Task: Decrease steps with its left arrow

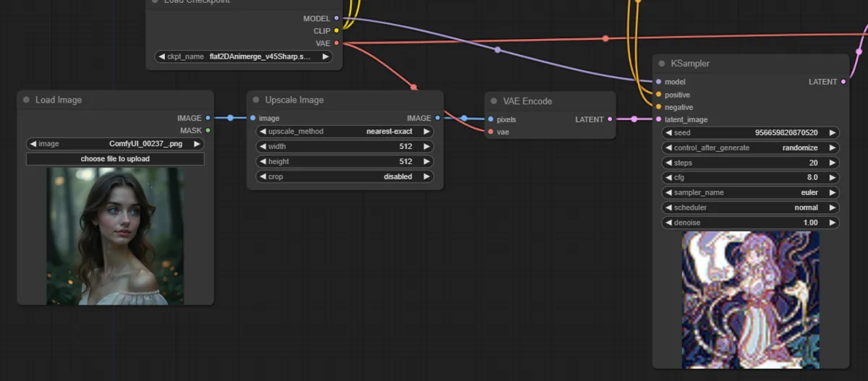Action: (669, 163)
